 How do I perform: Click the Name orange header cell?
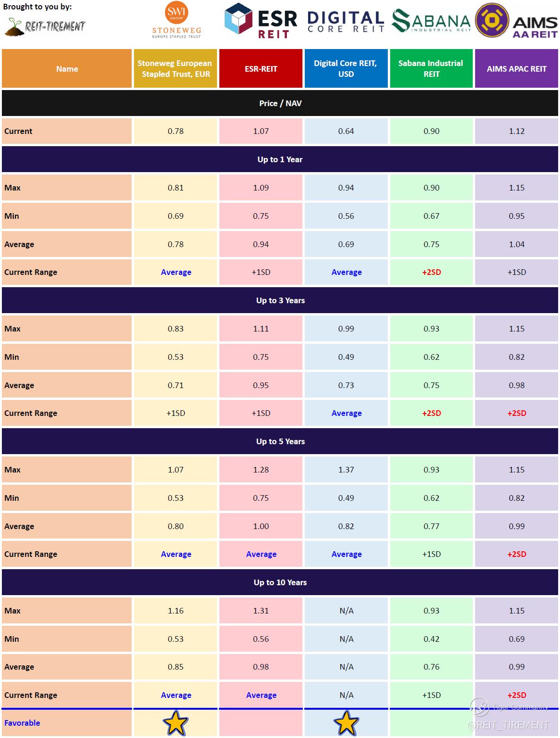pos(67,68)
